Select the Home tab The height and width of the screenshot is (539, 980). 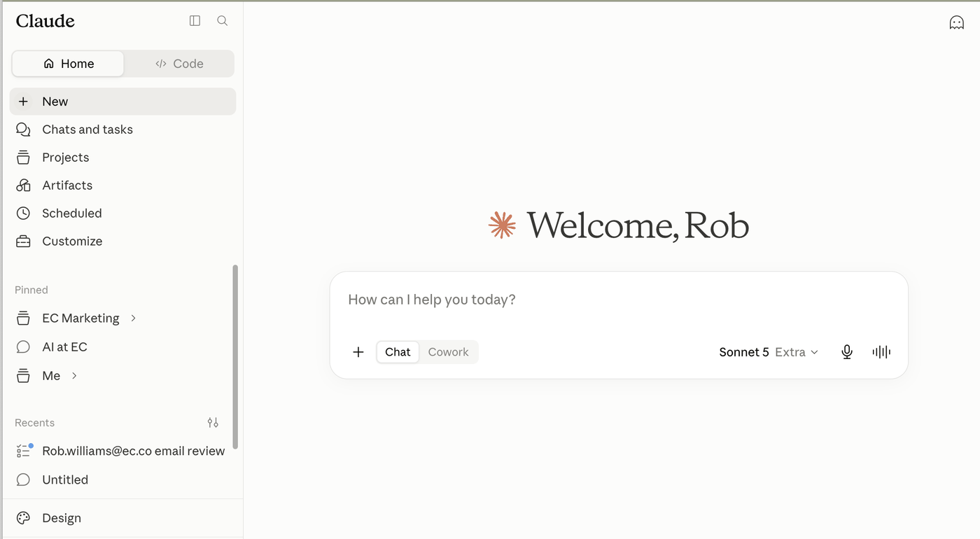pos(68,64)
